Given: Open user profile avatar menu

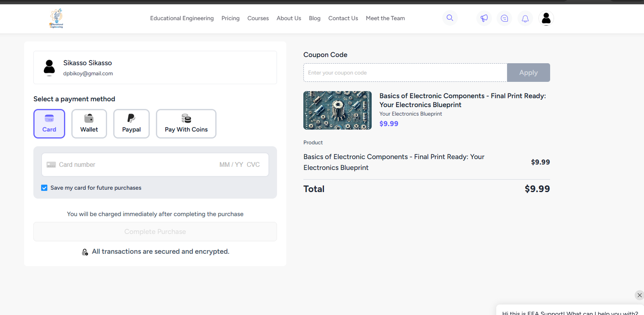Looking at the screenshot, I should click(546, 19).
